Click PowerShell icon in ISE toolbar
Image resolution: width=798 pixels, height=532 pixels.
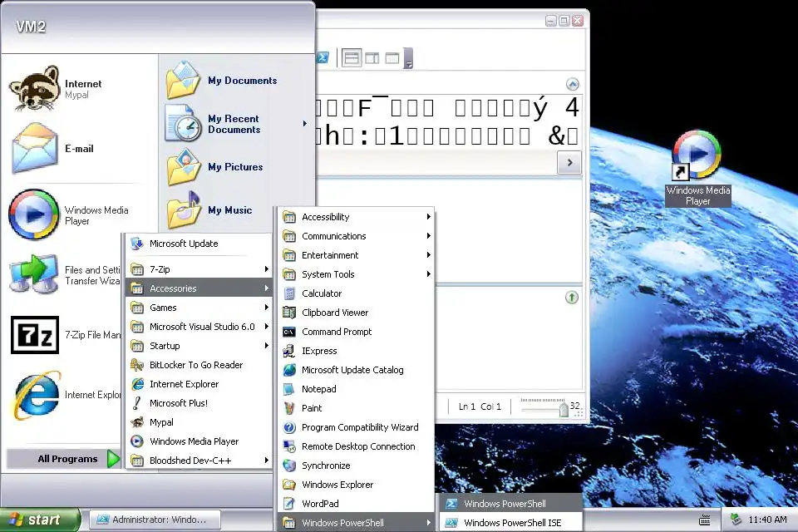(323, 57)
